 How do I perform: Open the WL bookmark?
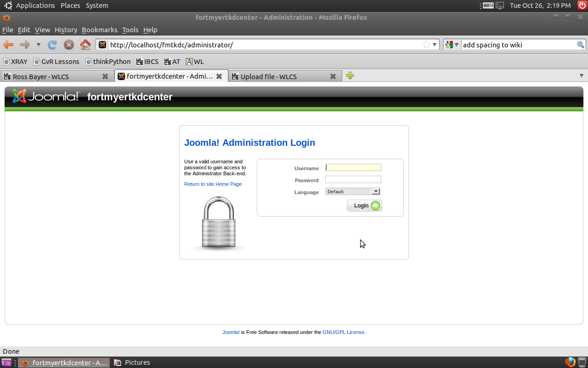(195, 62)
